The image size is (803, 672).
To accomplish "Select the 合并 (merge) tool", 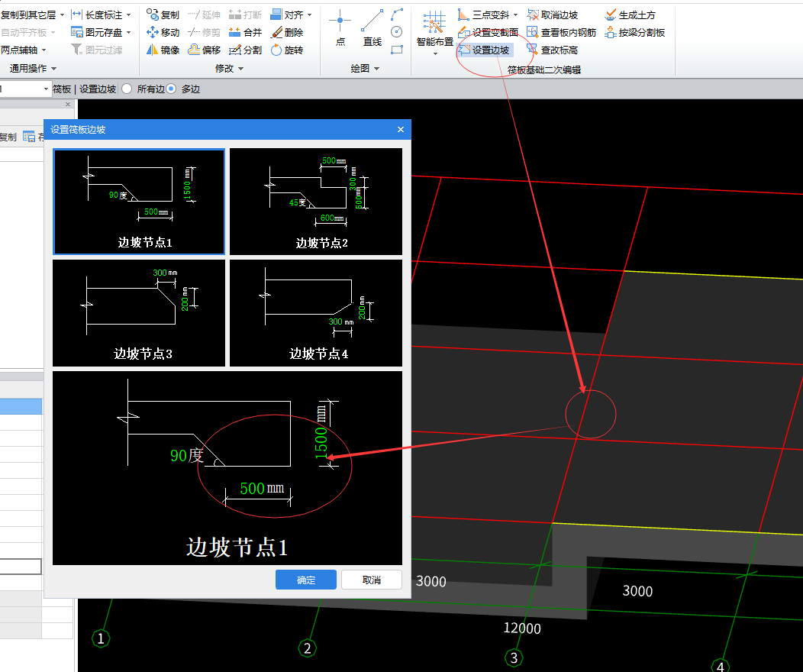I will coord(245,32).
